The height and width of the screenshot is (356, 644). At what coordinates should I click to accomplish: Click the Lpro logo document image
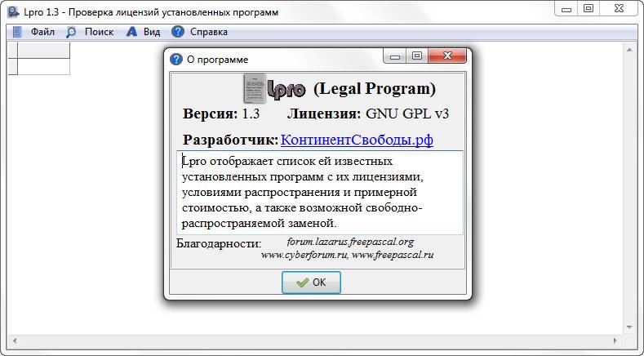(254, 88)
